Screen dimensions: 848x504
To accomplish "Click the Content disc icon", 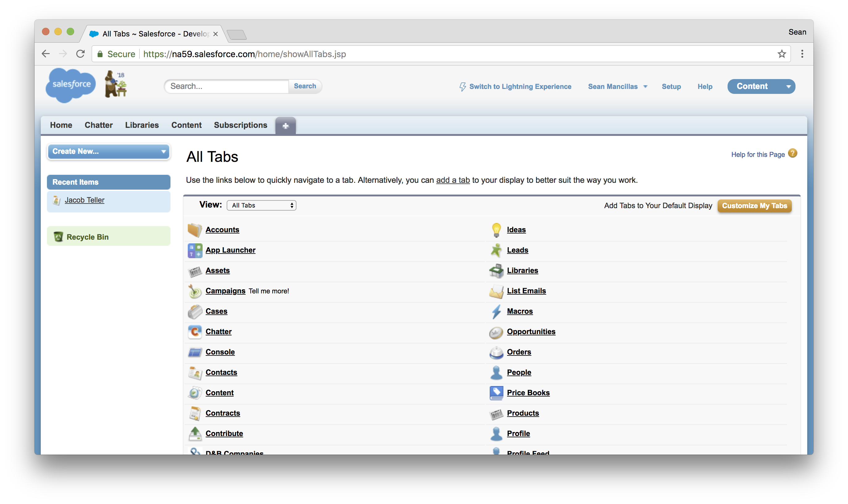I will click(195, 393).
